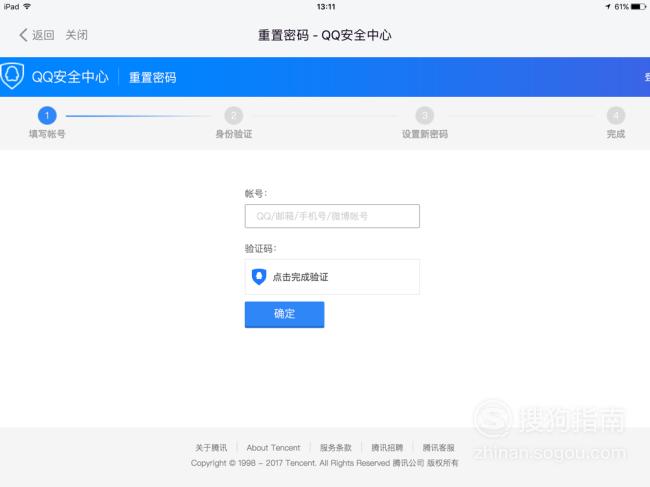The width and height of the screenshot is (650, 487).
Task: Click the 验证码: label
Action: click(x=261, y=249)
